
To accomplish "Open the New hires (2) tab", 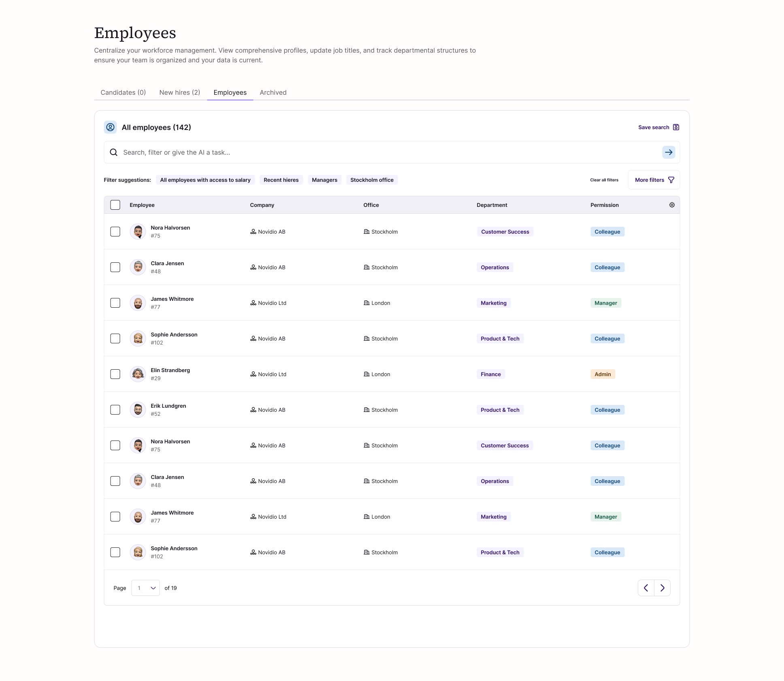I will click(x=179, y=92).
